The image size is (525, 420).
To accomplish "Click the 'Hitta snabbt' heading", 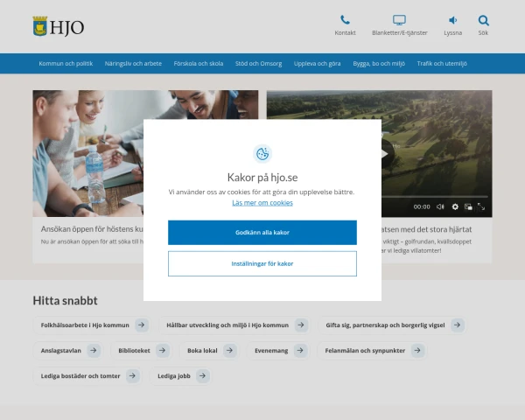I will pyautogui.click(x=65, y=300).
